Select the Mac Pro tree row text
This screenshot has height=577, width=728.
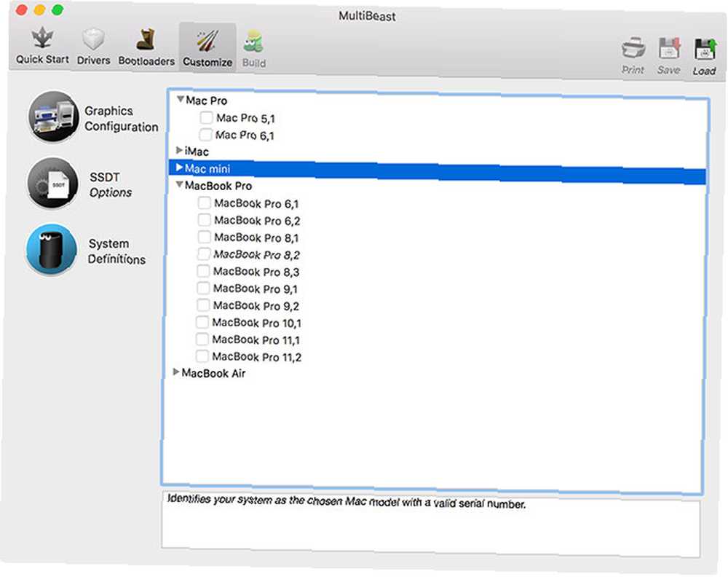tap(207, 101)
